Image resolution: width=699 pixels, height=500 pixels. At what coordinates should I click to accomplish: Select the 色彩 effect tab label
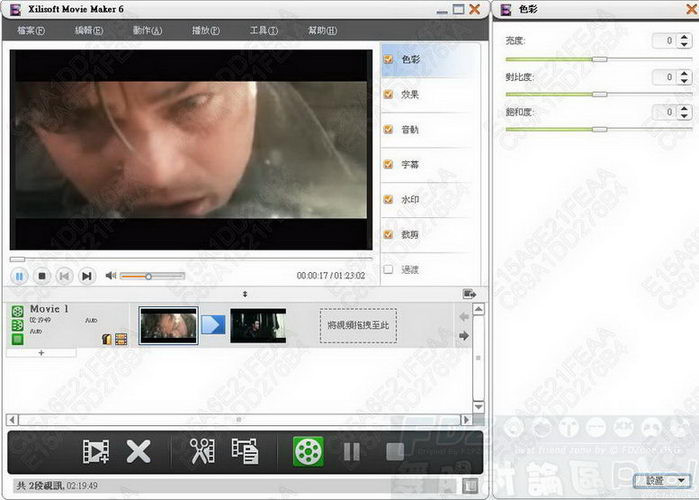[411, 59]
